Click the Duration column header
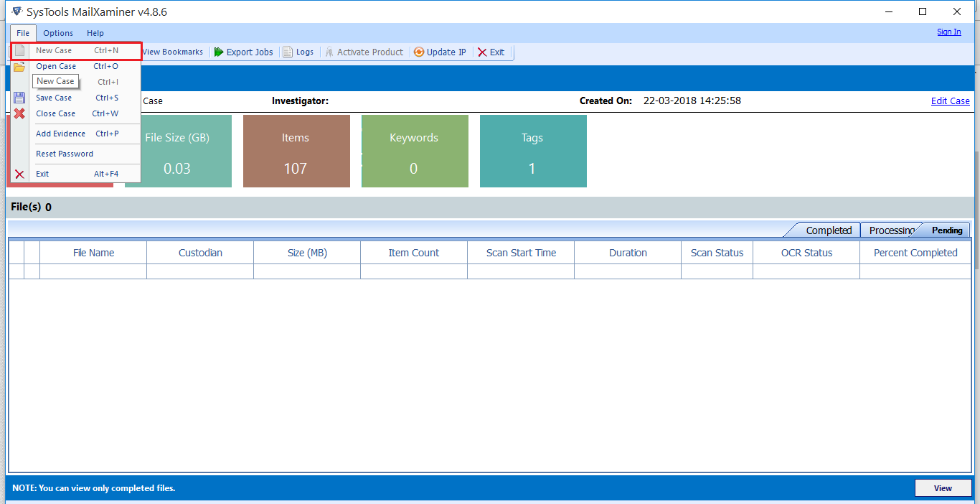Screen dimensions: 980x504 click(628, 253)
